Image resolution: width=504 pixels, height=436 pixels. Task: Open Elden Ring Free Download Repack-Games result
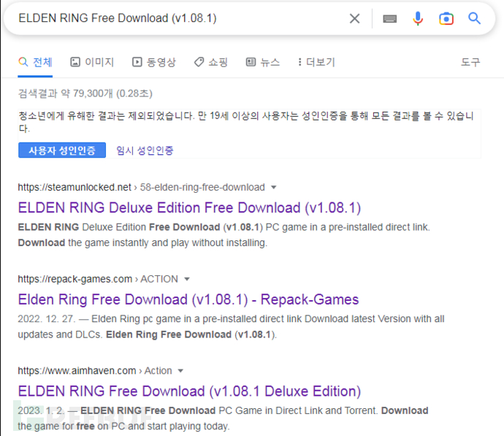click(188, 299)
